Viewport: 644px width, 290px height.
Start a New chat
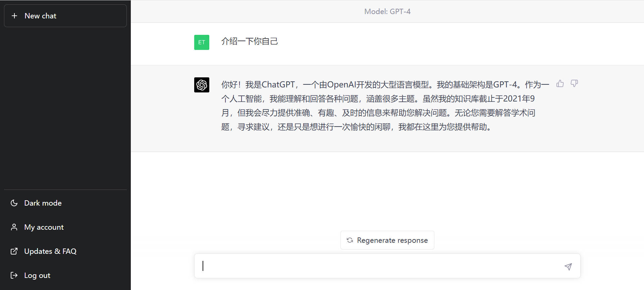(65, 16)
